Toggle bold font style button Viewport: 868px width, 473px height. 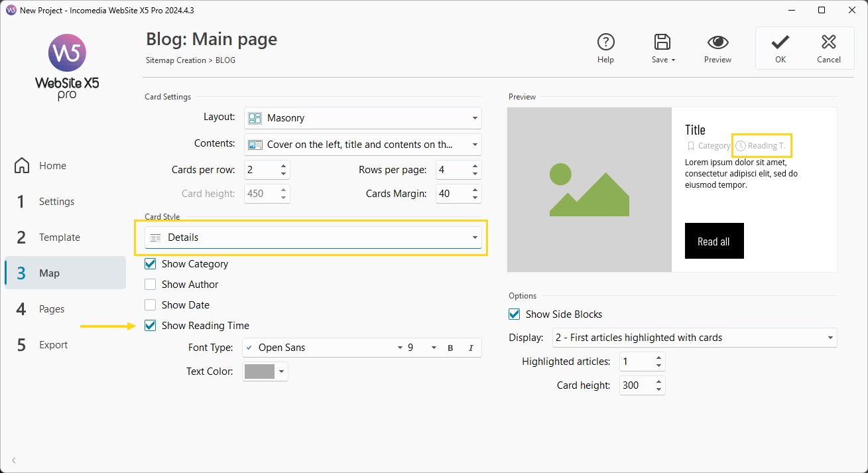click(450, 348)
